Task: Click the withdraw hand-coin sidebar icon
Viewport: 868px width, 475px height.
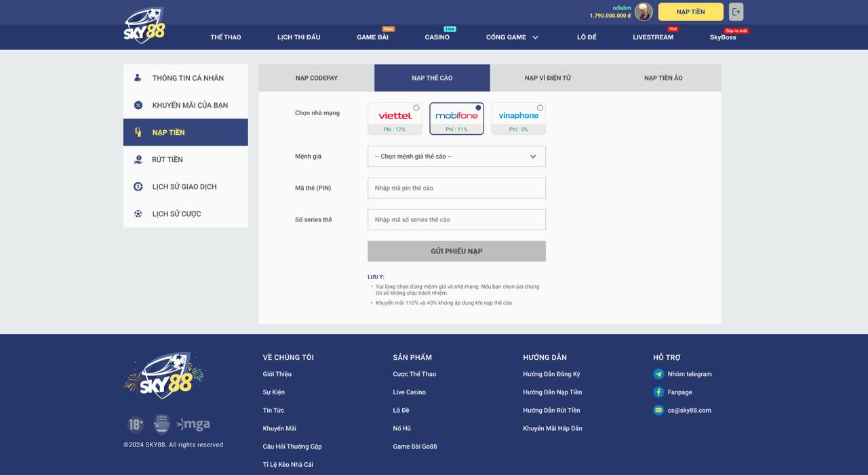Action: [138, 159]
